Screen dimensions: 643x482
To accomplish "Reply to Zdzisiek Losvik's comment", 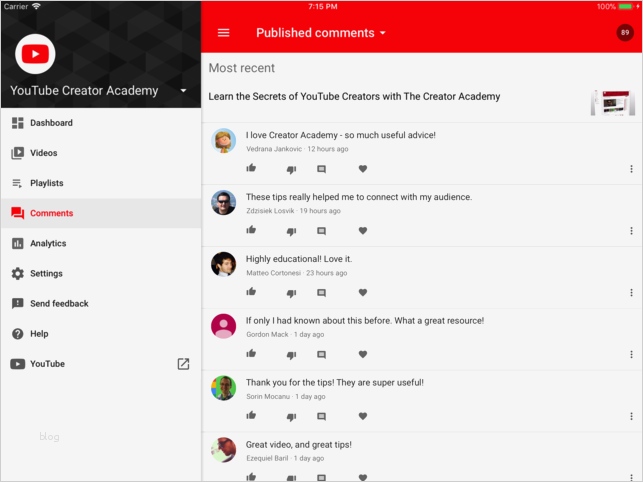I will click(322, 231).
